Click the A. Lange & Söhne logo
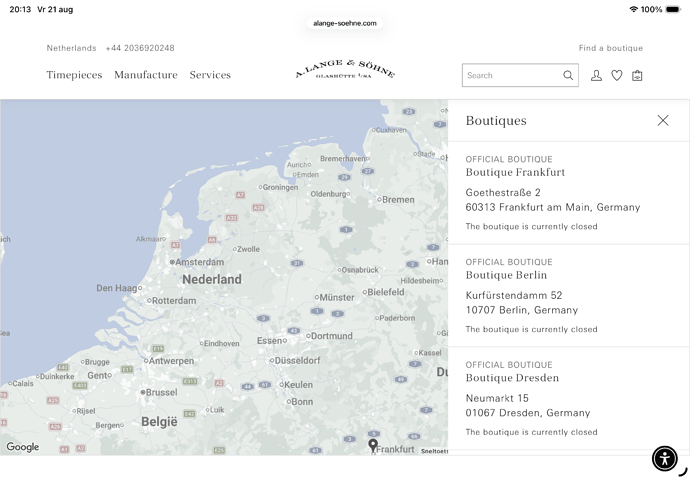Image resolution: width=690 pixels, height=479 pixels. [345, 69]
